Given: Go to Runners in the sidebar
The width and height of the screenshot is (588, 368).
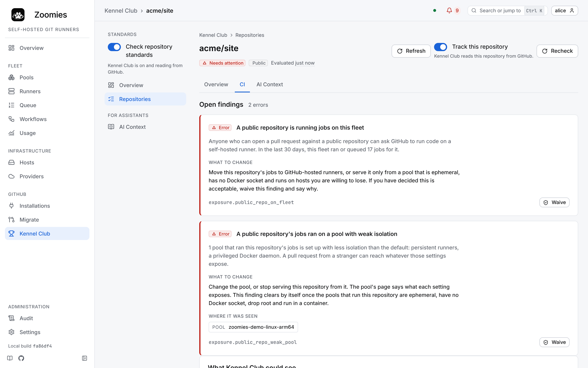Looking at the screenshot, I should 47,91.
